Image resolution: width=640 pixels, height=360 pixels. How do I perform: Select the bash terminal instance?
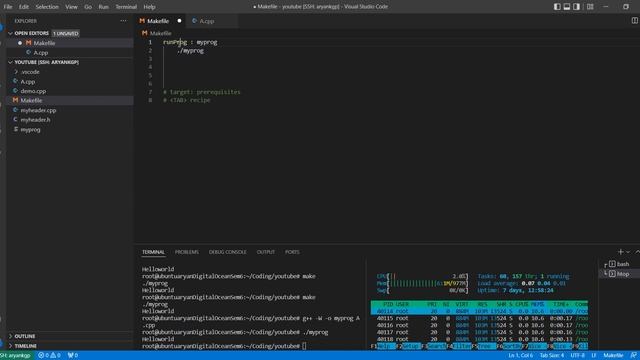coord(619,264)
